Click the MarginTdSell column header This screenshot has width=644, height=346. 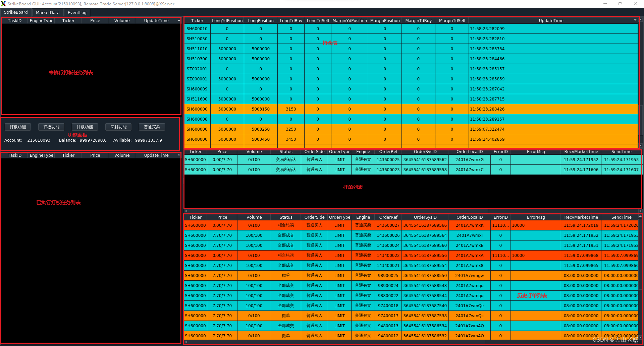click(452, 20)
